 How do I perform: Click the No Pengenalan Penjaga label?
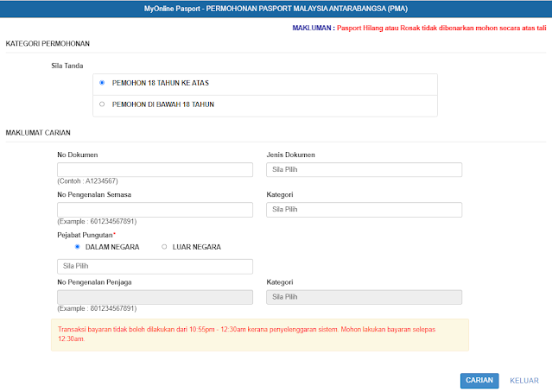click(94, 282)
